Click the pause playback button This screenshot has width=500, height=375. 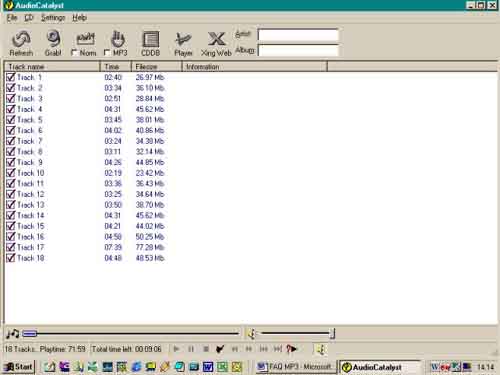coord(191,349)
